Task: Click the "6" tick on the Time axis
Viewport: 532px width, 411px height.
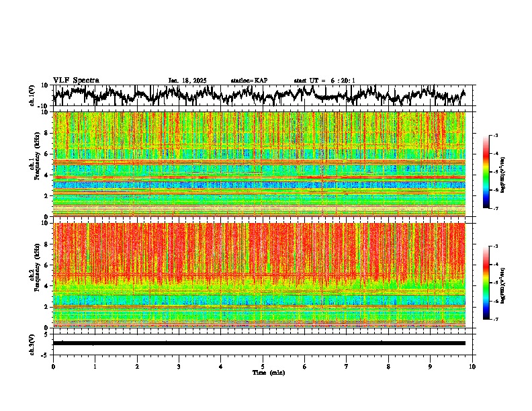Action: pyautogui.click(x=305, y=367)
